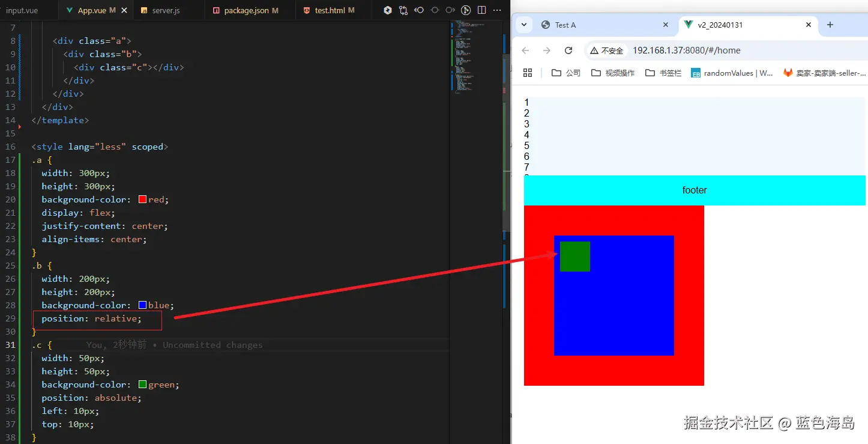868x444 pixels.
Task: Click the 'position: relative;' code line
Action: pos(92,318)
